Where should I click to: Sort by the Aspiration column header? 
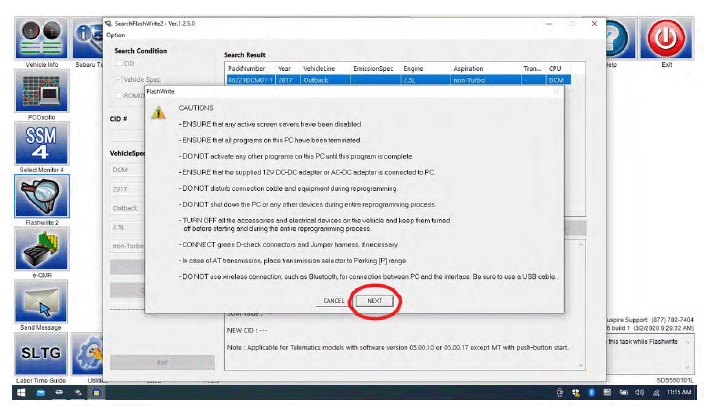[485, 69]
